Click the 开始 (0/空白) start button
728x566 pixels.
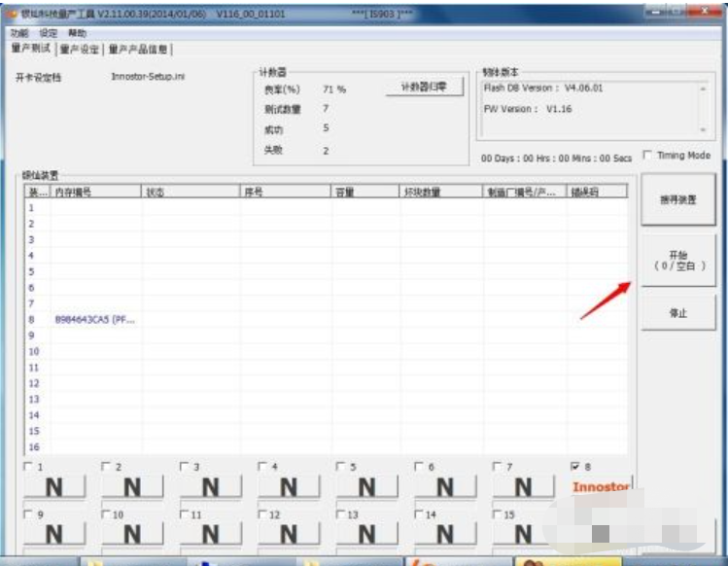point(677,261)
